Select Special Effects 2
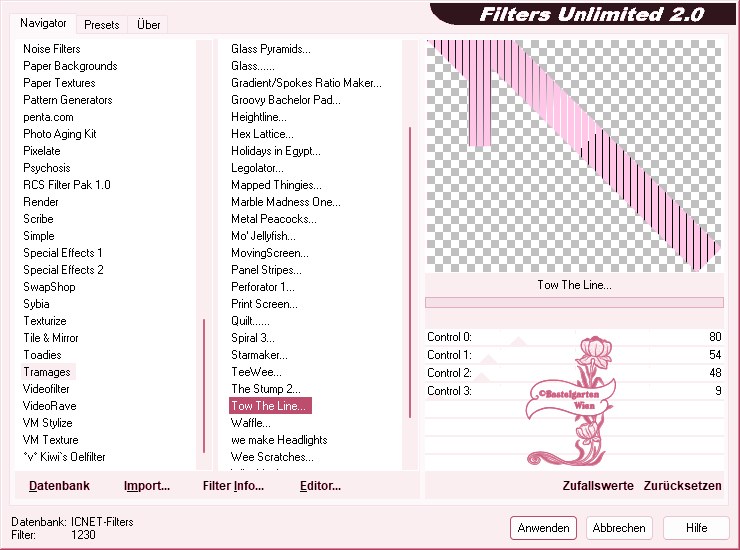 pos(63,270)
